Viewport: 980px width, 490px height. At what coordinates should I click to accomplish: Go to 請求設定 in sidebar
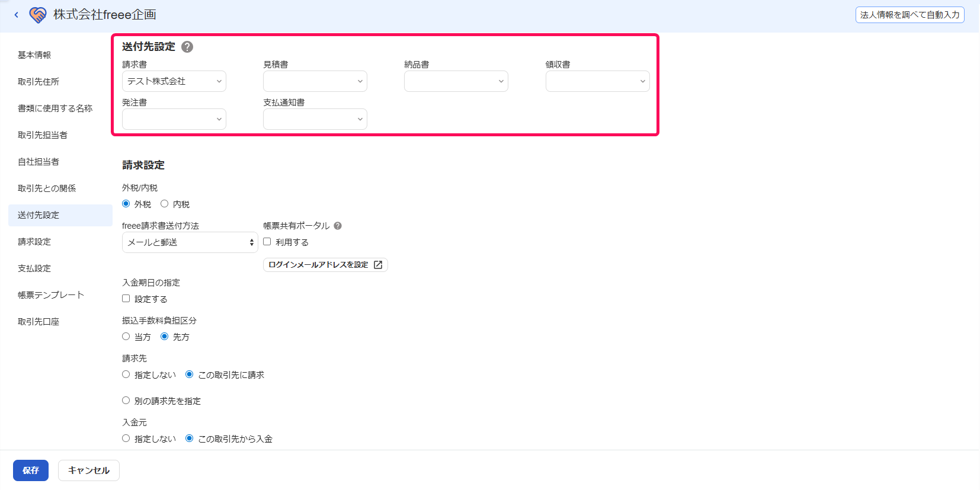[x=60, y=242]
